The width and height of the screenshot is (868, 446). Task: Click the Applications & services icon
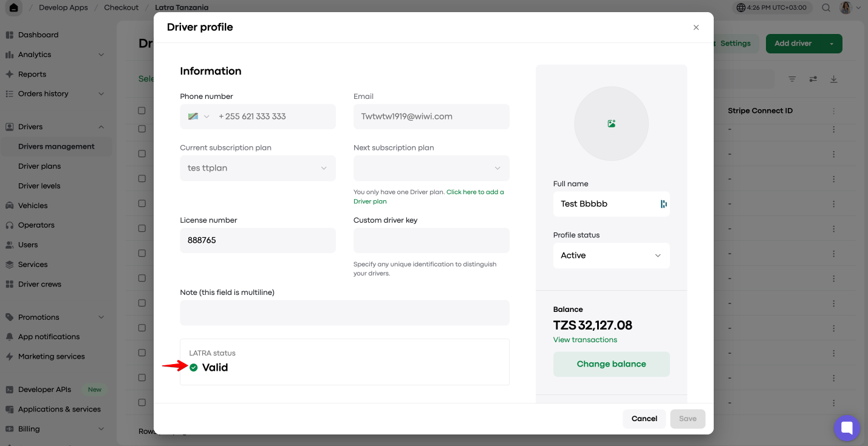[x=9, y=410]
